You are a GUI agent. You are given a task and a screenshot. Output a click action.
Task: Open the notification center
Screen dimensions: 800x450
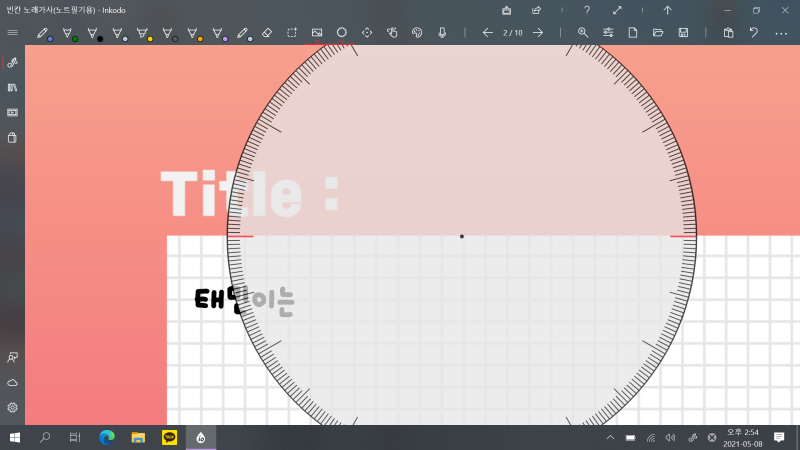779,438
